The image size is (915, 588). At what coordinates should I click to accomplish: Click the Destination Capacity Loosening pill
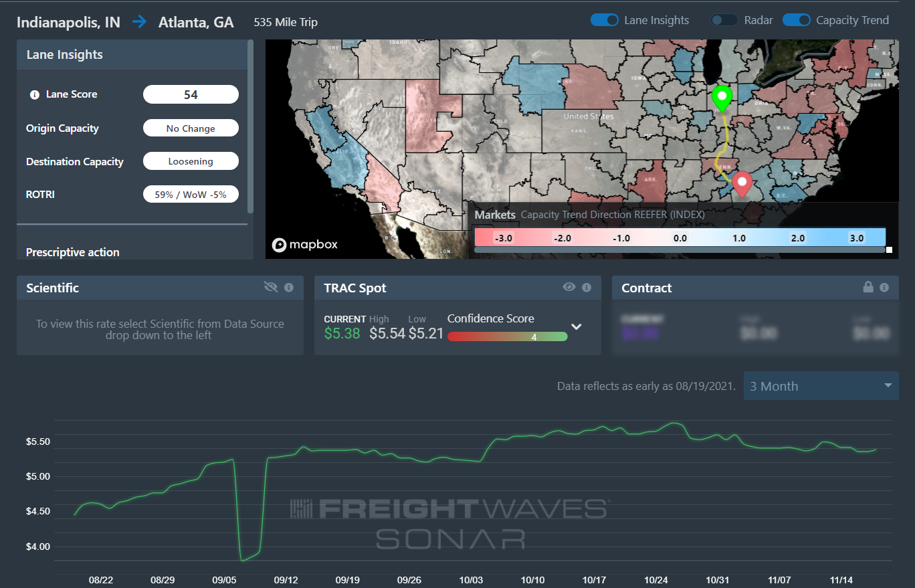point(191,161)
